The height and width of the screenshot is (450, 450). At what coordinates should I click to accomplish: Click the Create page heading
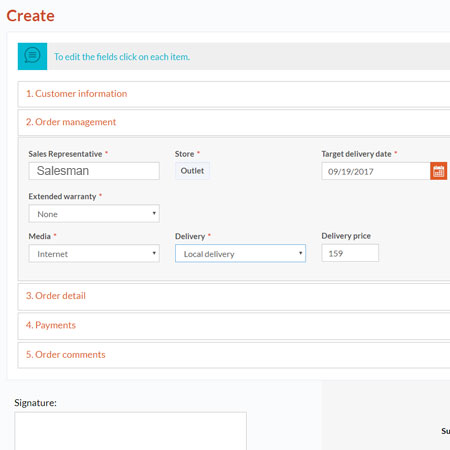30,16
